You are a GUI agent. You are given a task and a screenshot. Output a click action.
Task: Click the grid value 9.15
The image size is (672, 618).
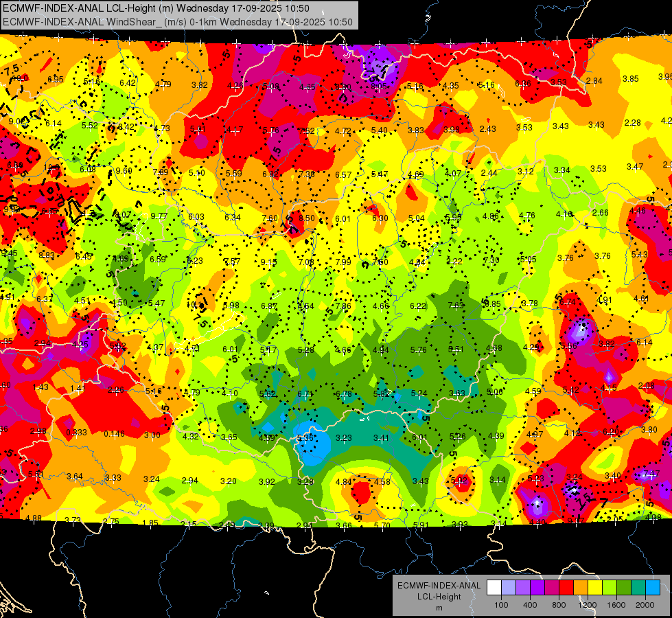268,262
